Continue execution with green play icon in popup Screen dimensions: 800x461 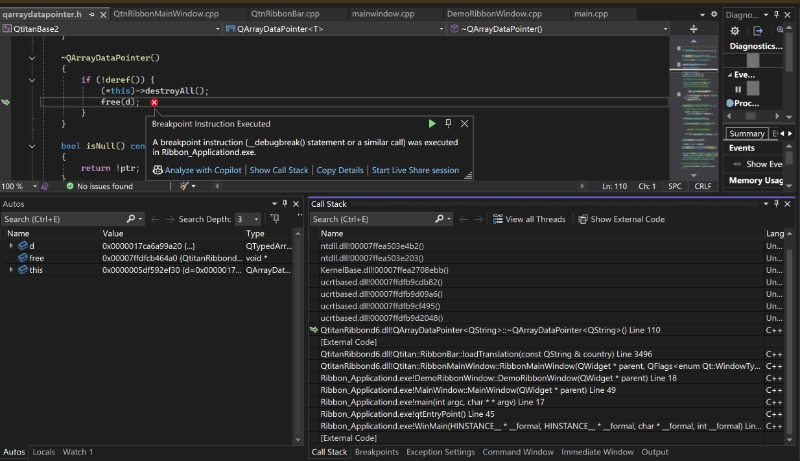[432, 123]
